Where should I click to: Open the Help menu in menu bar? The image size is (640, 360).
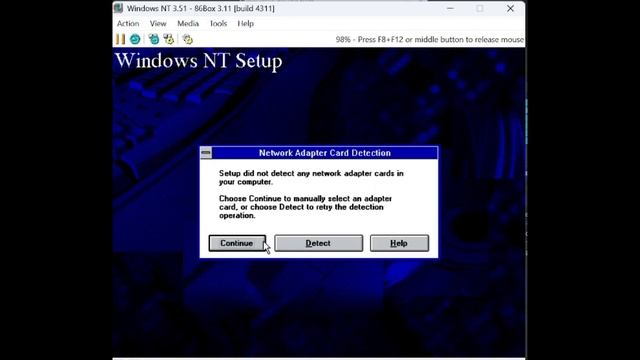coord(245,24)
